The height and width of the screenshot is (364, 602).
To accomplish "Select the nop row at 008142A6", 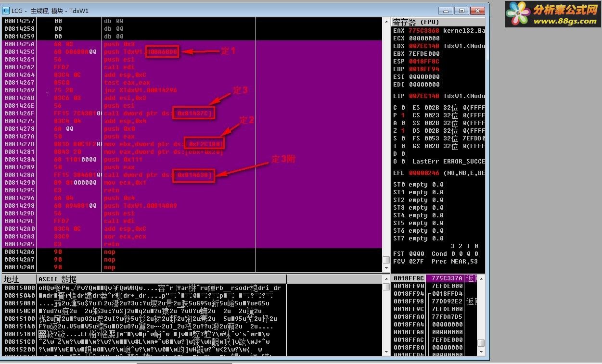I will [x=192, y=252].
